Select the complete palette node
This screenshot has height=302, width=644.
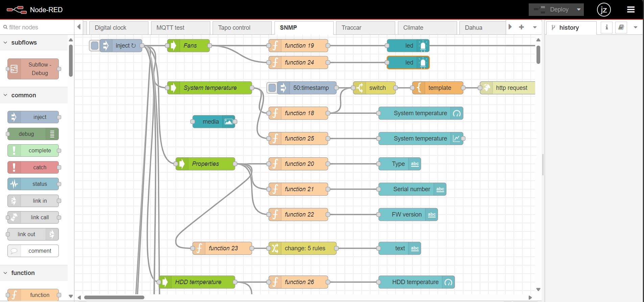coord(33,151)
